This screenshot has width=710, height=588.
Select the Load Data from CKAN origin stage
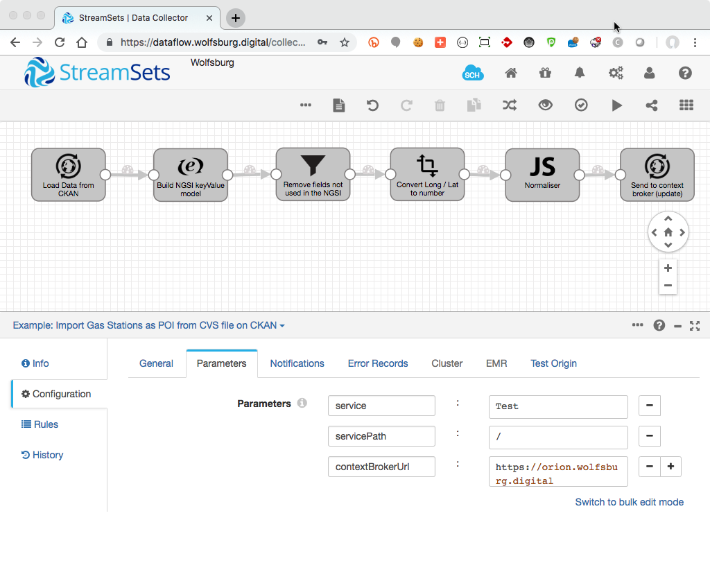pos(68,174)
